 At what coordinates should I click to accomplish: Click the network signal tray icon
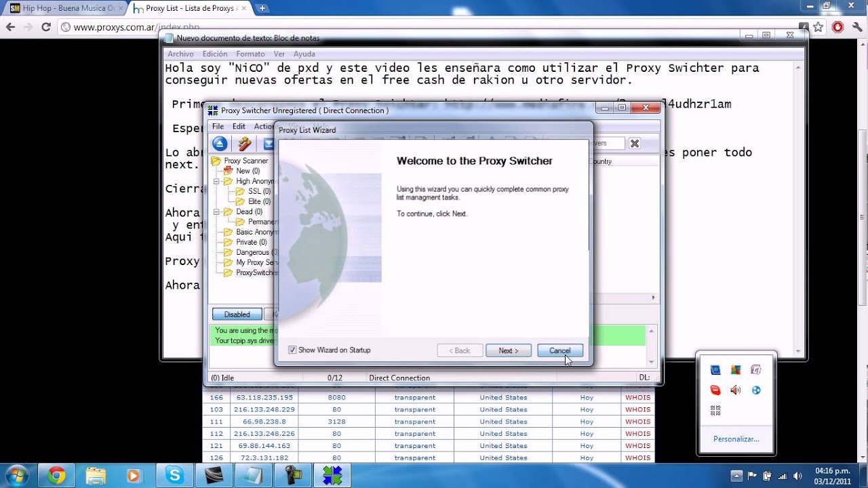click(x=782, y=476)
